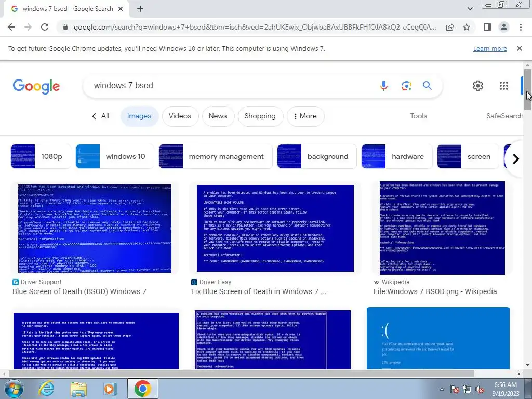This screenshot has width=532, height=399.
Task: Open the Chrome side panel icon
Action: (487, 27)
